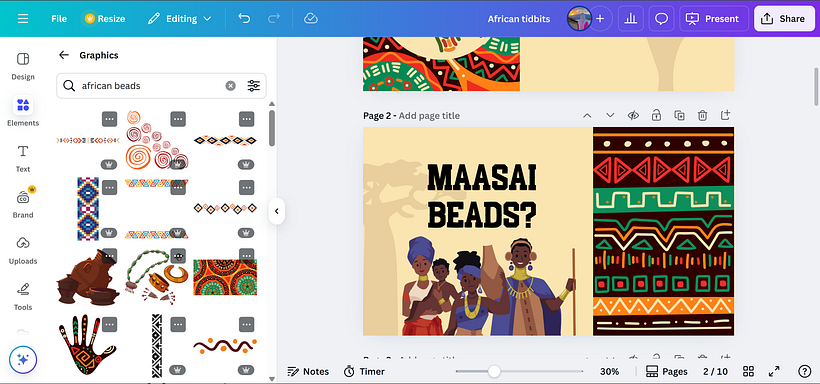Open the Uploads tab in sidebar
Screen dimensions: 820x384
[23, 250]
